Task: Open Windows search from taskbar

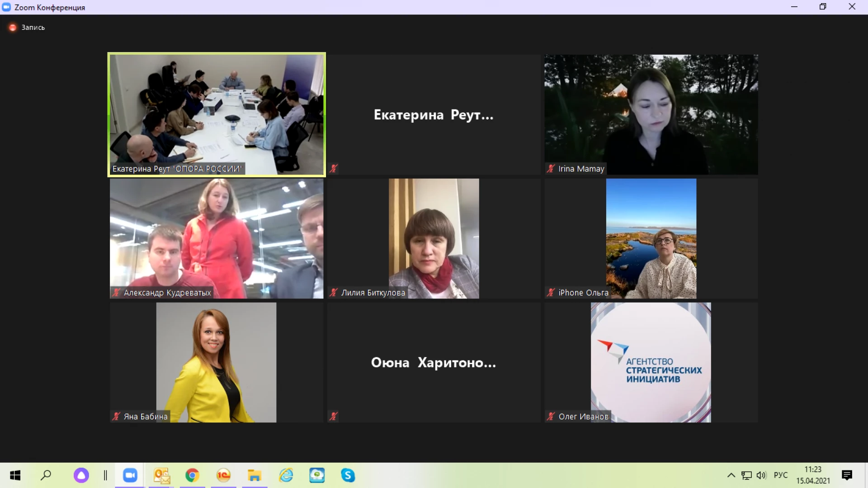Action: coord(46,475)
